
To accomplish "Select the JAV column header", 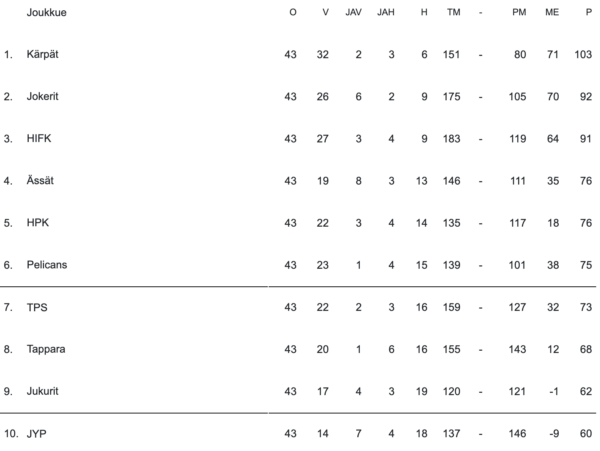I will [353, 12].
